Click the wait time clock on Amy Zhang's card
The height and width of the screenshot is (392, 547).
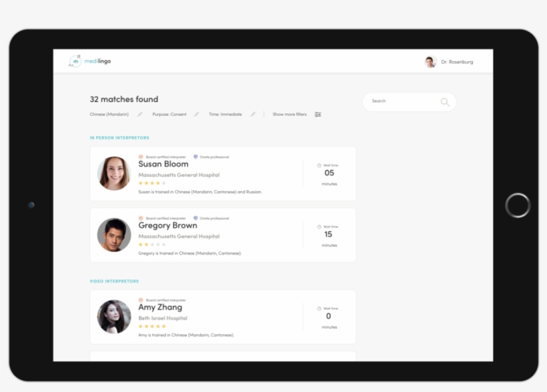[x=320, y=309]
